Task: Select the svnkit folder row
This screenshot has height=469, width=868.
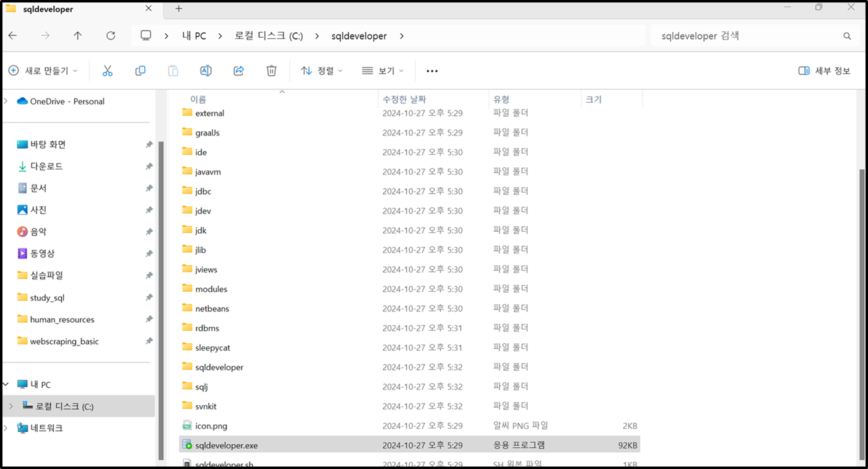Action: [410, 406]
